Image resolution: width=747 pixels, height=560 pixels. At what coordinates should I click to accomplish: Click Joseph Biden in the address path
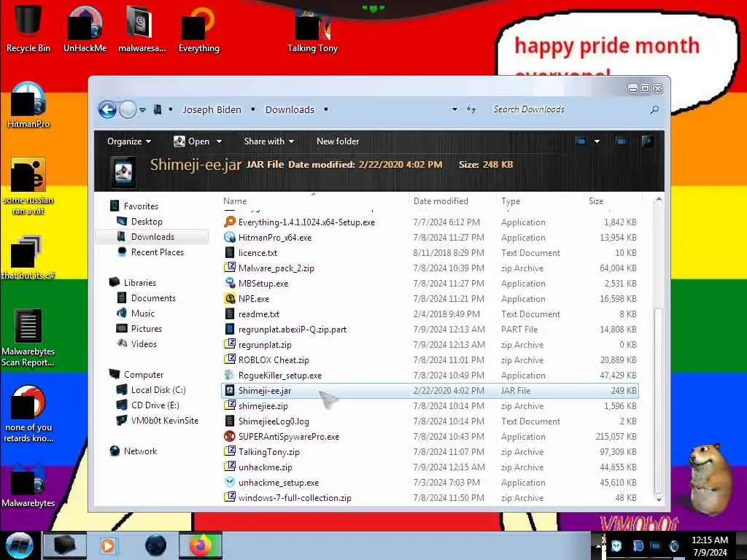212,110
